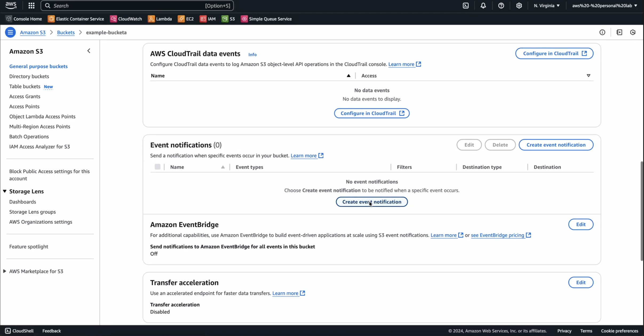Image resolution: width=644 pixels, height=336 pixels.
Task: Edit the Amazon EventBridge settings
Action: click(x=581, y=224)
